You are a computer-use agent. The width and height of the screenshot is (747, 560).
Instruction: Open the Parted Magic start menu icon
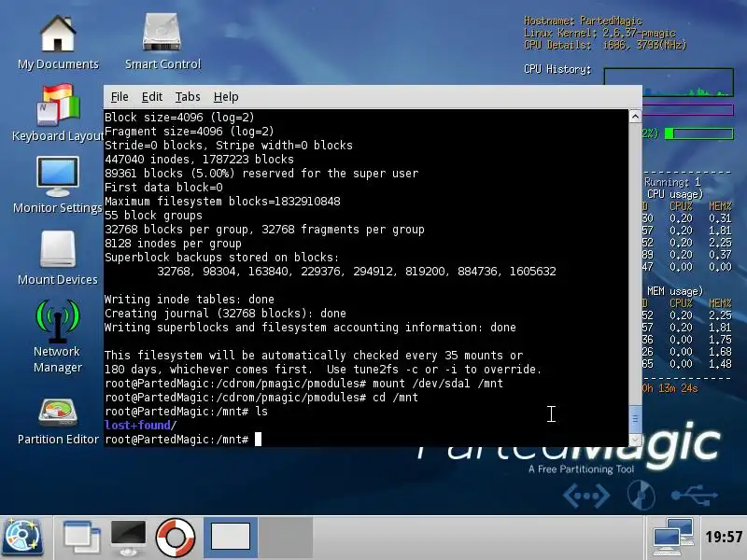(x=22, y=539)
